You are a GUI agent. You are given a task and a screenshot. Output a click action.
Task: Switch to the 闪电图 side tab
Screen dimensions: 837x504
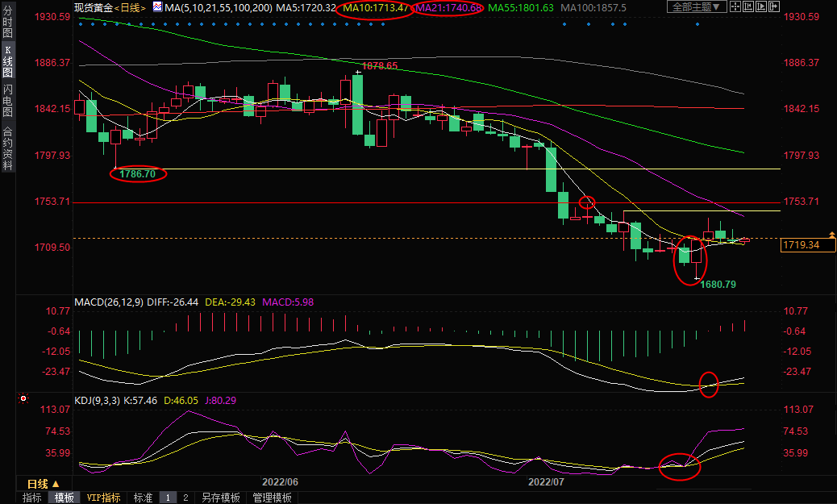point(7,100)
